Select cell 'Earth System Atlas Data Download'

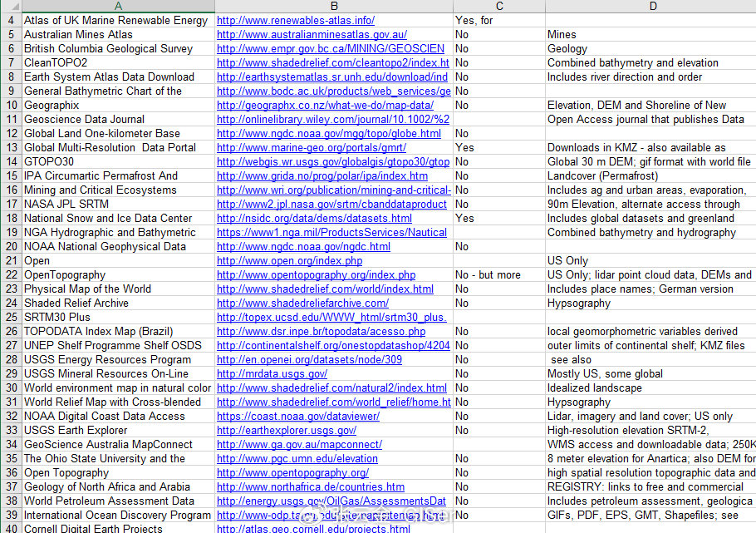point(118,76)
